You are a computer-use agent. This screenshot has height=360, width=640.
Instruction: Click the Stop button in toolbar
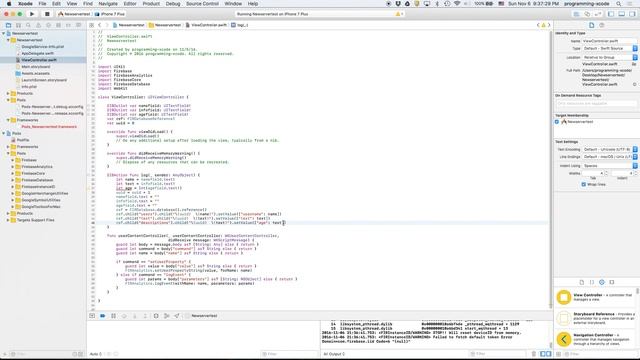[47, 14]
